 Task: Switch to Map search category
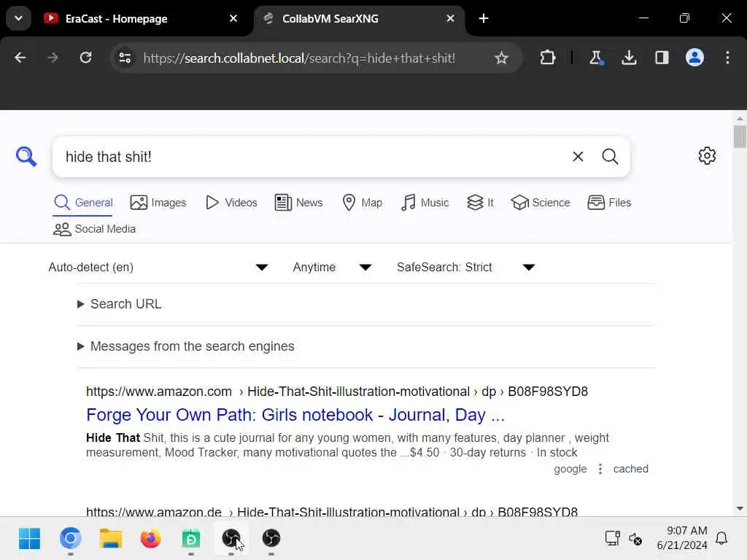[362, 203]
